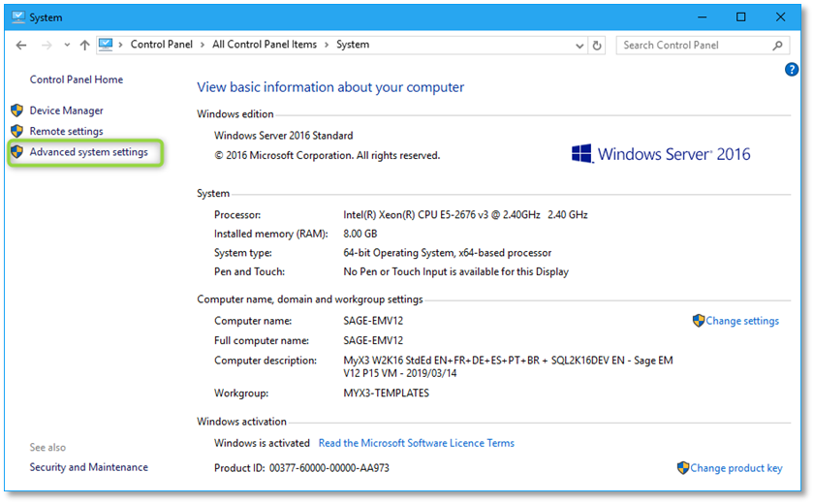Minimize the System window
Screen dimensions: 814x504
[x=703, y=17]
